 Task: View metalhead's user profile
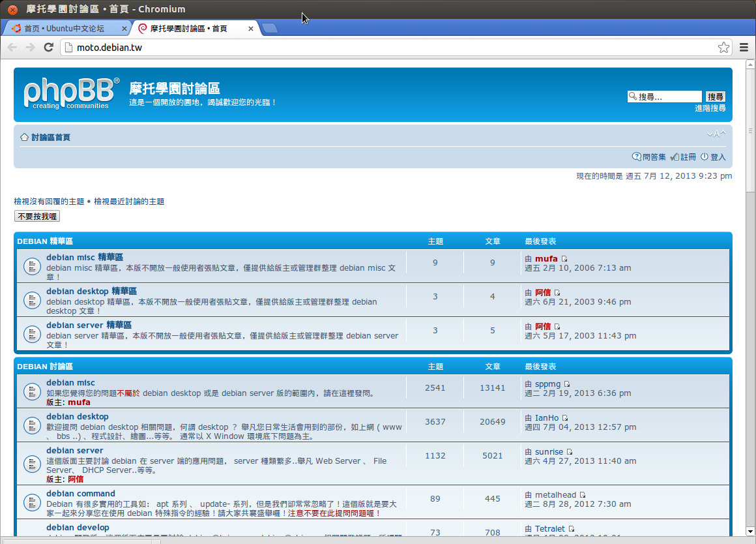555,495
